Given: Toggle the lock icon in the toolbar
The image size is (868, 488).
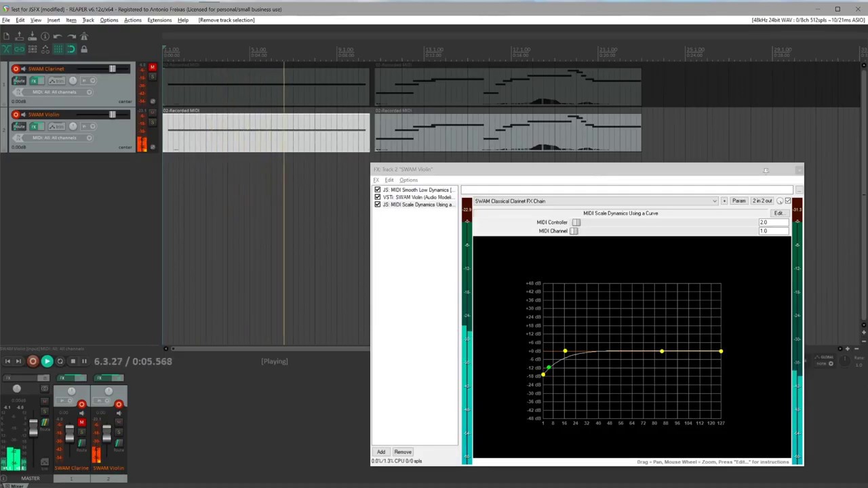Looking at the screenshot, I should [x=84, y=49].
